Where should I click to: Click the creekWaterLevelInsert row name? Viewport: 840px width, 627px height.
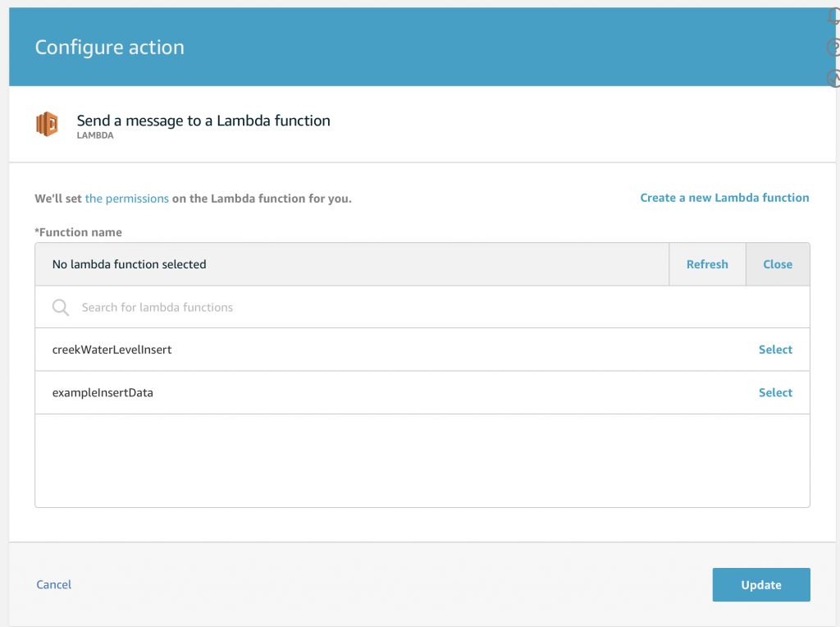pos(112,350)
